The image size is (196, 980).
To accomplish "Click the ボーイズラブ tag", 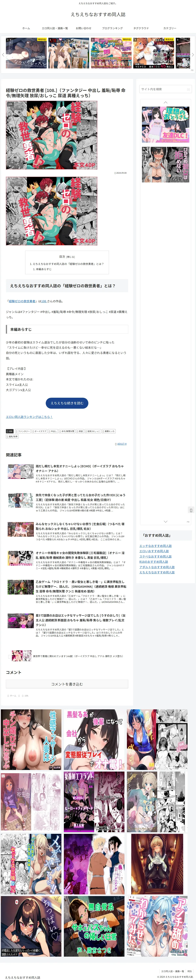I will tap(39, 431).
